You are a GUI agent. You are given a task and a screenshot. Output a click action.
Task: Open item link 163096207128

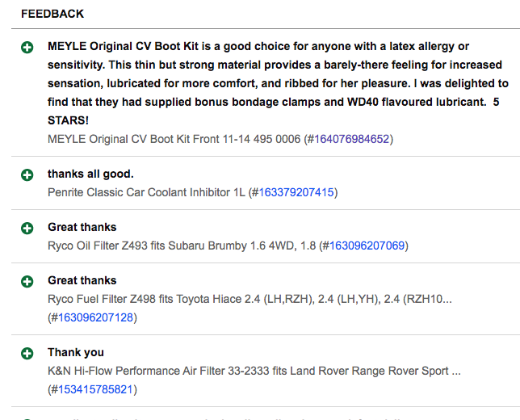(x=95, y=317)
